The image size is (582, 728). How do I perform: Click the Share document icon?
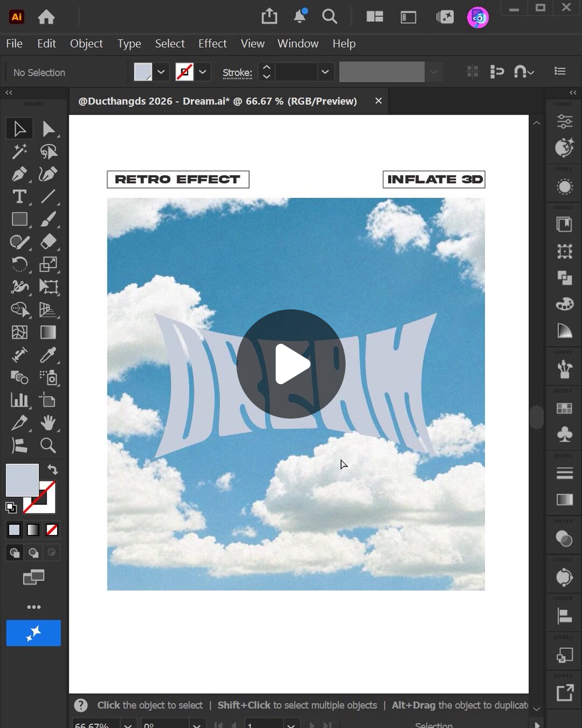[269, 16]
